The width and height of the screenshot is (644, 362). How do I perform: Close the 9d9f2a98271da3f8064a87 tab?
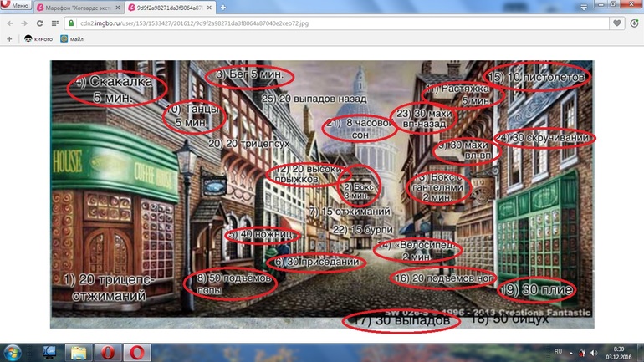click(209, 8)
